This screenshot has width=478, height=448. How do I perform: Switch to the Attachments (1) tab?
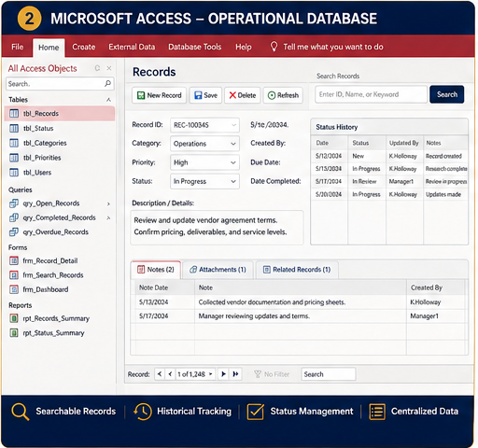pos(218,270)
